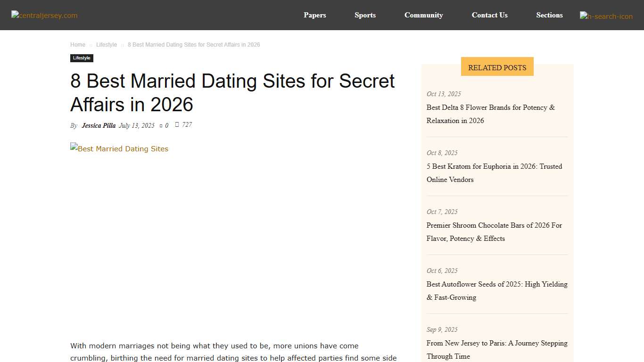
Task: Open the 5 Best Kratom for Euphoria article
Action: (x=494, y=173)
